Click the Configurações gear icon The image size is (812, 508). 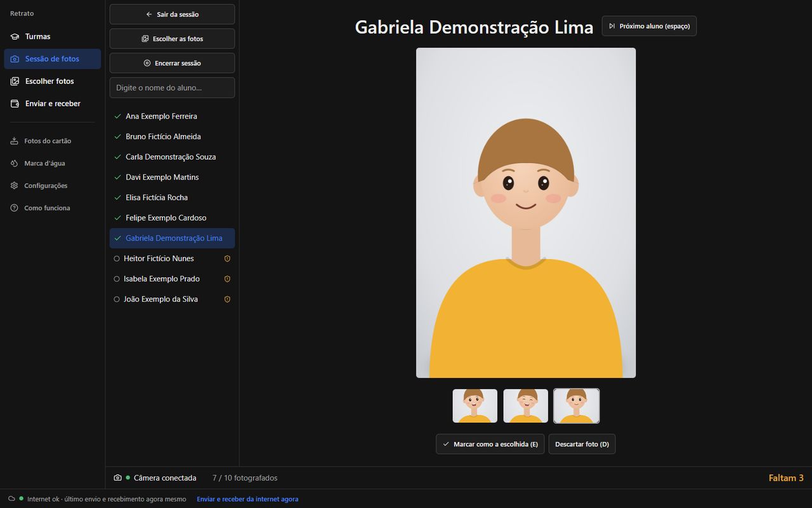[14, 185]
